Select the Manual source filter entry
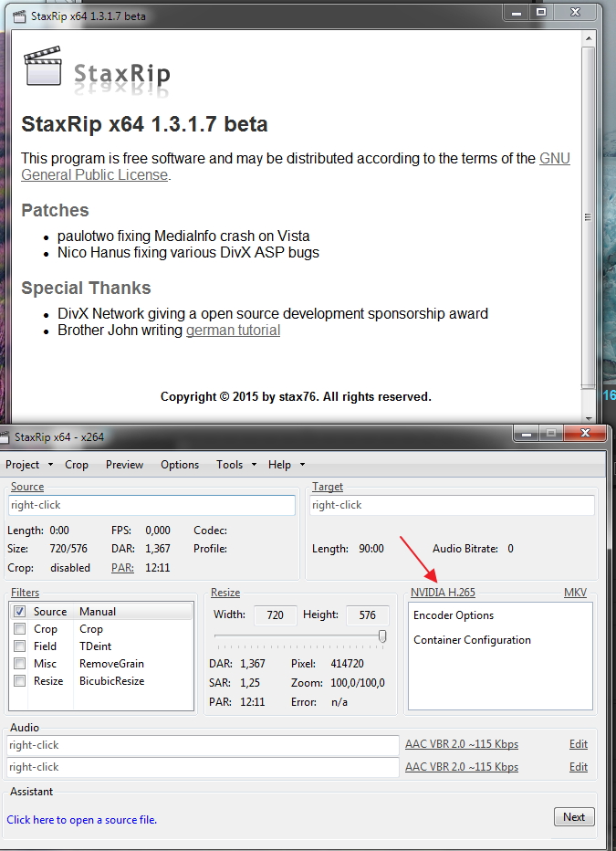Viewport: 616px width, 851px height. [x=98, y=612]
